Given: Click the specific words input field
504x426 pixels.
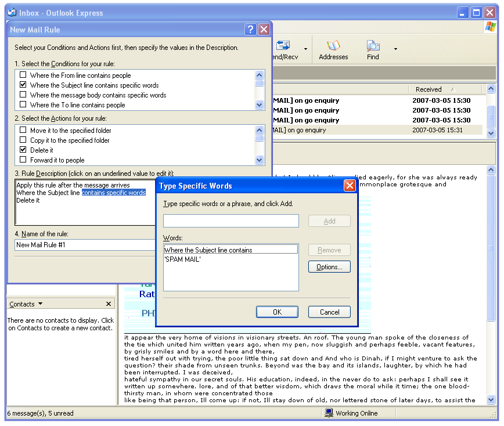Looking at the screenshot, I should tap(231, 221).
